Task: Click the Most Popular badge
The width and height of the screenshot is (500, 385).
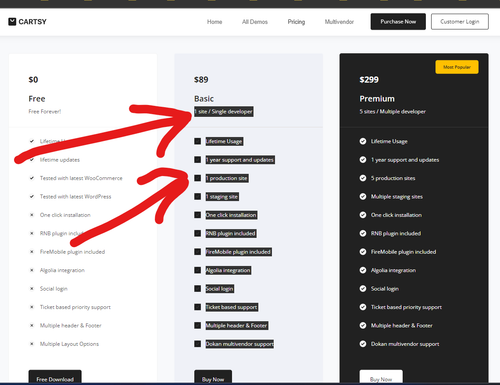Action: coord(457,67)
